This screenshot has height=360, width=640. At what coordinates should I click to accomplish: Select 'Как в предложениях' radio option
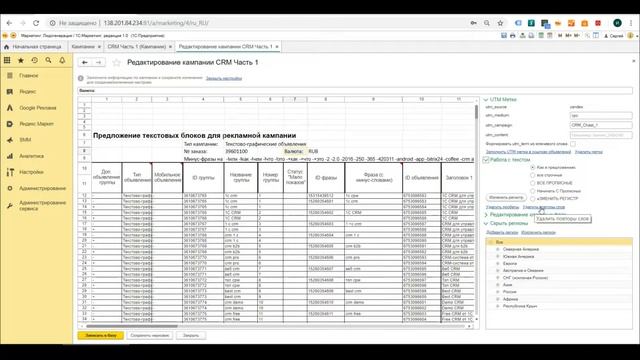[533, 167]
